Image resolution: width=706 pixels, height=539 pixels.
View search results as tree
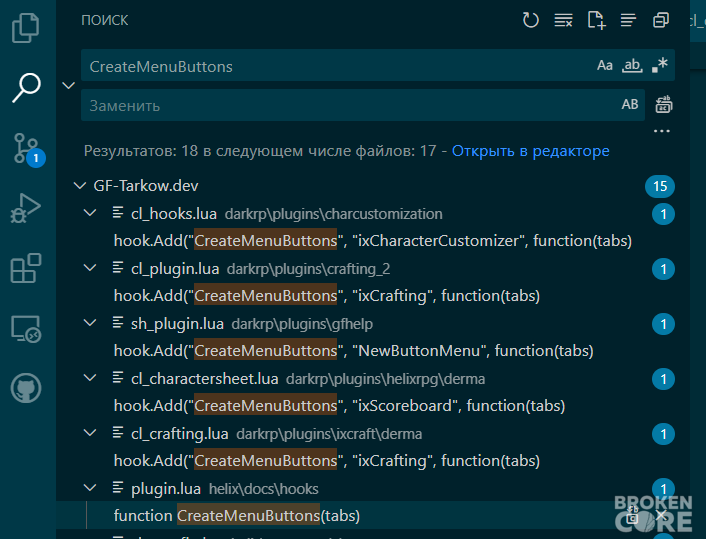(x=628, y=20)
